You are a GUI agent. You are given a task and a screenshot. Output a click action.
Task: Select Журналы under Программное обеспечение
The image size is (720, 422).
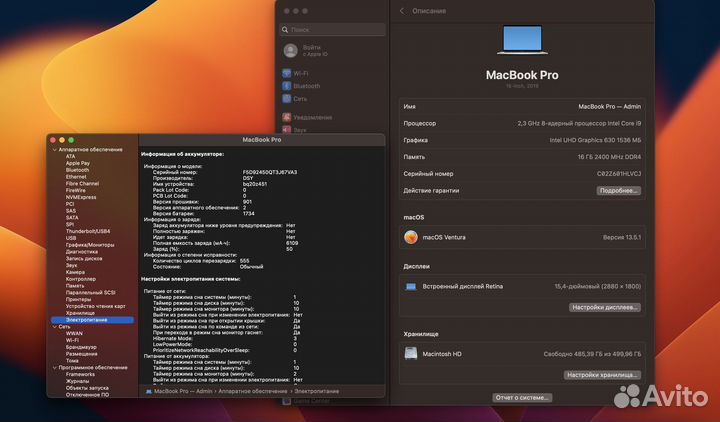(x=78, y=381)
